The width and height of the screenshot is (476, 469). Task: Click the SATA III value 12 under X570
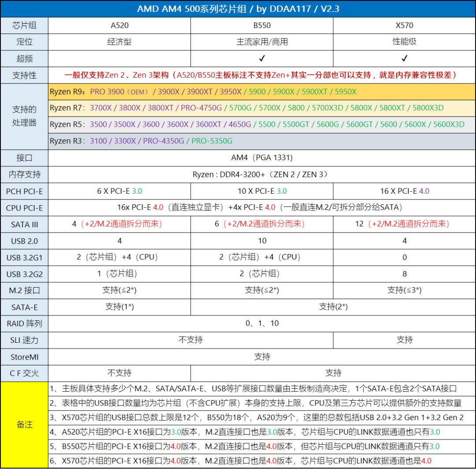404,224
